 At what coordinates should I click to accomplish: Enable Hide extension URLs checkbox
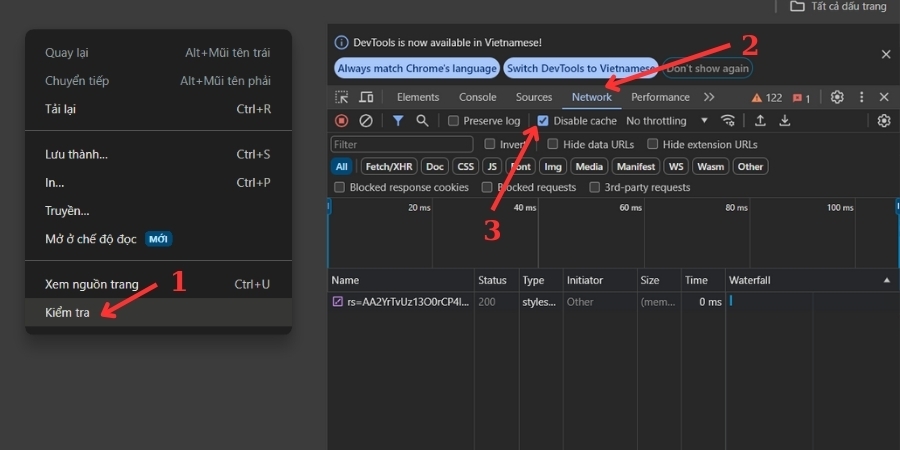click(x=653, y=144)
